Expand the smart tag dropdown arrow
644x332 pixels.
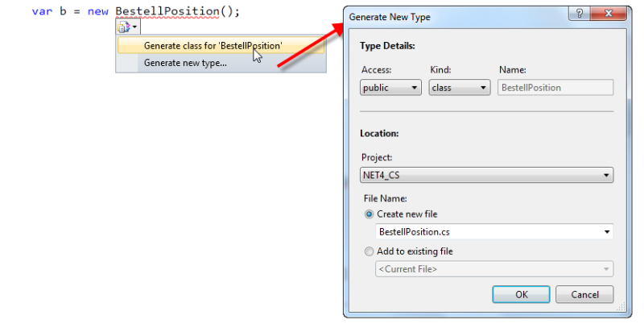[x=135, y=27]
